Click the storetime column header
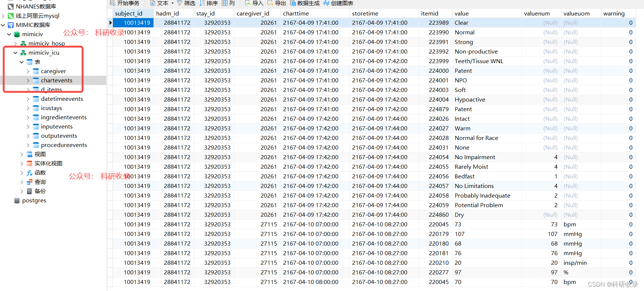This screenshot has width=644, height=291. (384, 13)
